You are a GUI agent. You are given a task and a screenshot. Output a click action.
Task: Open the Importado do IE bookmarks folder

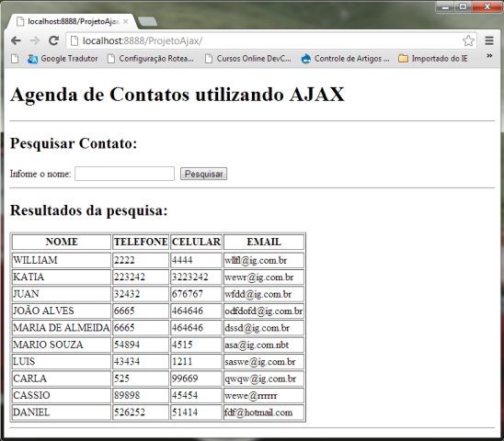click(x=433, y=59)
